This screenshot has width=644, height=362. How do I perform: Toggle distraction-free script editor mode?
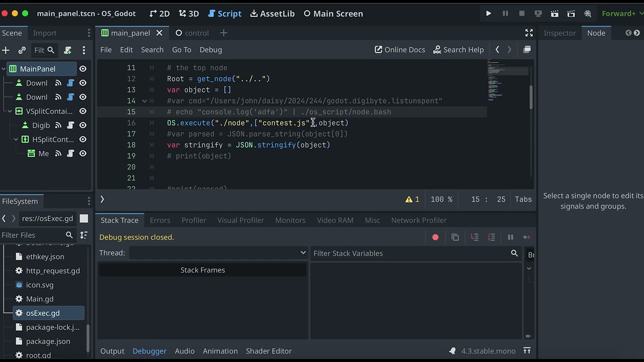point(529,33)
